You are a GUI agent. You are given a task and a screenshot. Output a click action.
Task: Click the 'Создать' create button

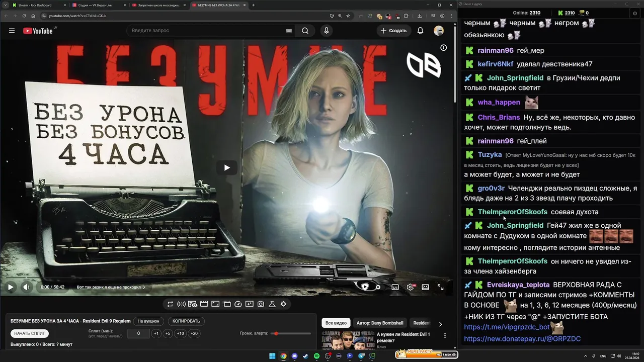click(x=393, y=31)
